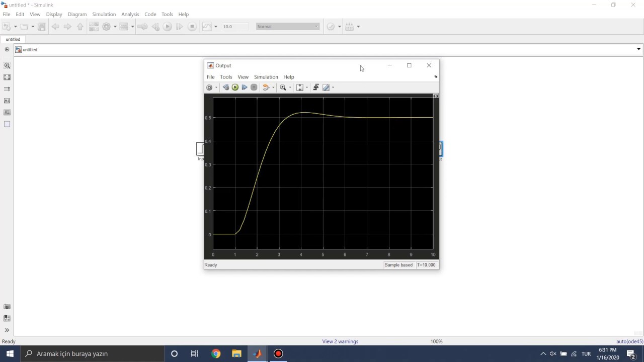Open Model Configuration Parameters gear in Simulink toolbar

(x=107, y=27)
